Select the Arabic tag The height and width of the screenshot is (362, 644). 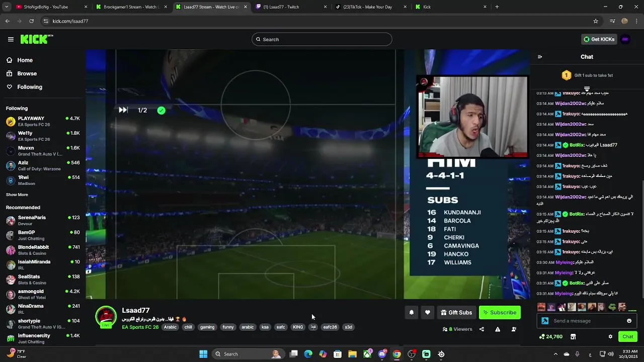[x=171, y=327]
